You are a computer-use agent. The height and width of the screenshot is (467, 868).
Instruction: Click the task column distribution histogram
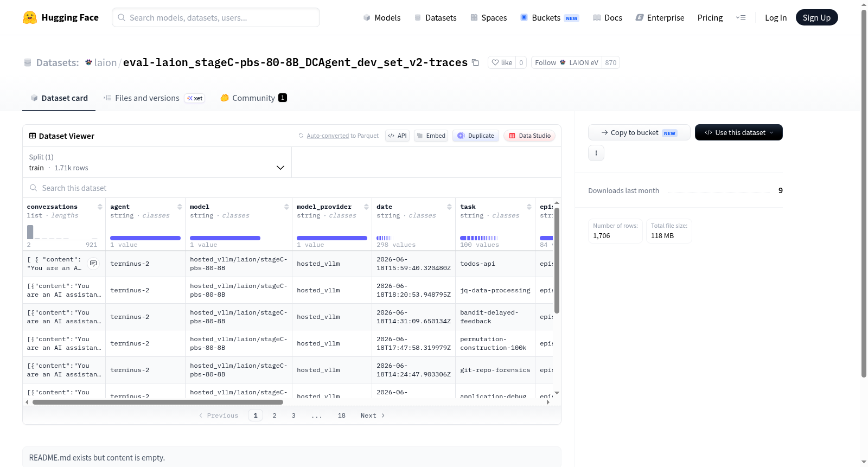coord(479,238)
